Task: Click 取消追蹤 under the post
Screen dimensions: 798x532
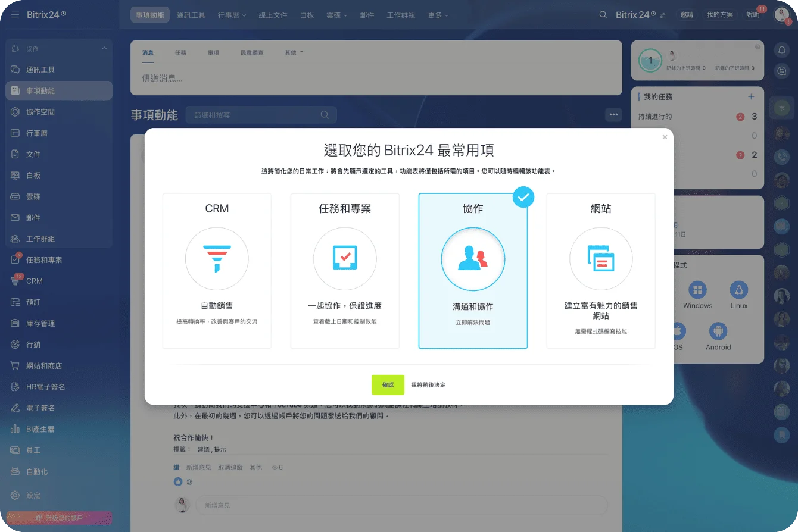Action: click(x=230, y=467)
